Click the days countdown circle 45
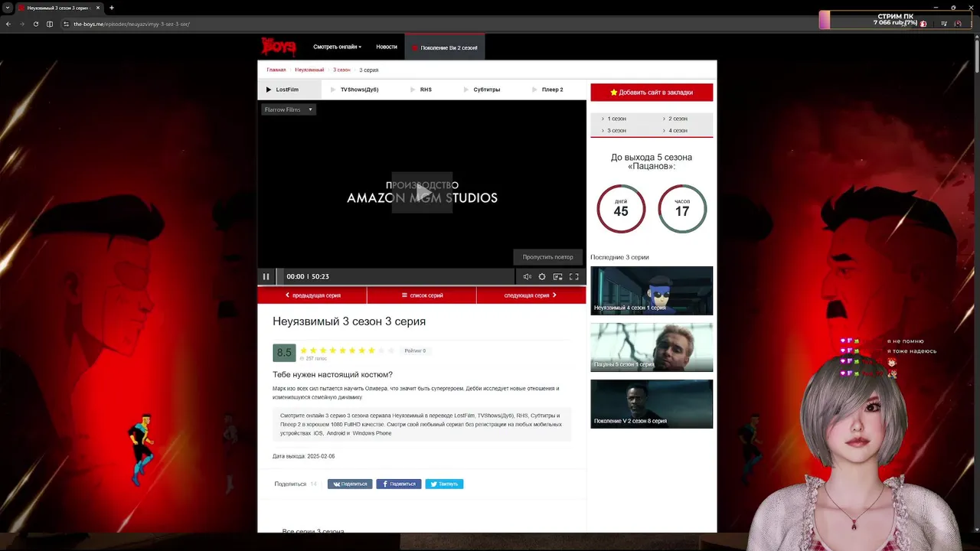 (x=621, y=209)
